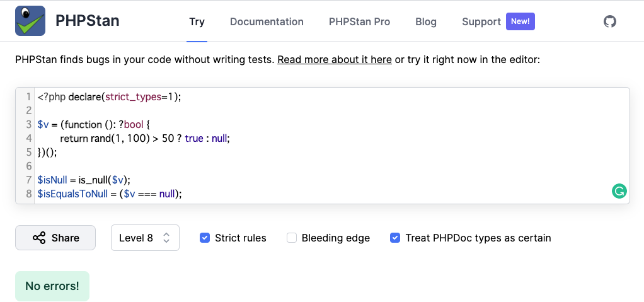Viewport: 644px width, 302px height.
Task: Click the empty line 6 in editor
Action: (332, 166)
